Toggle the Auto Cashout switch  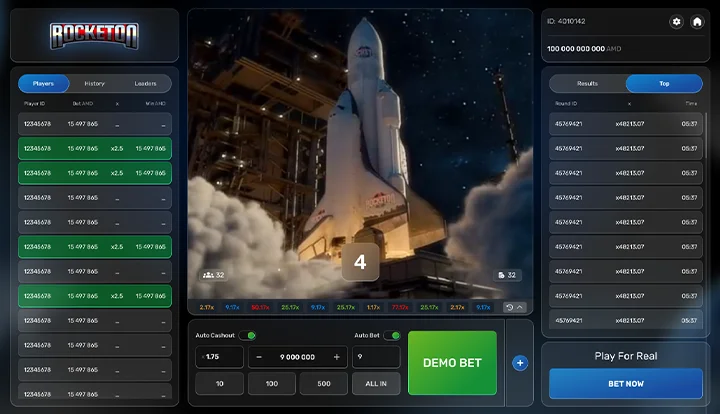(x=248, y=336)
